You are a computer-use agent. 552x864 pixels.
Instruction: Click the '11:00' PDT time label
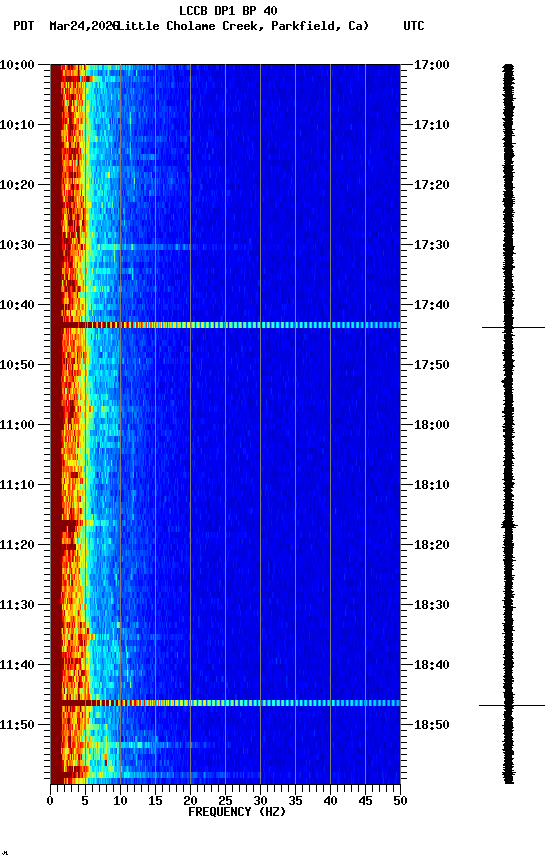(x=17, y=425)
